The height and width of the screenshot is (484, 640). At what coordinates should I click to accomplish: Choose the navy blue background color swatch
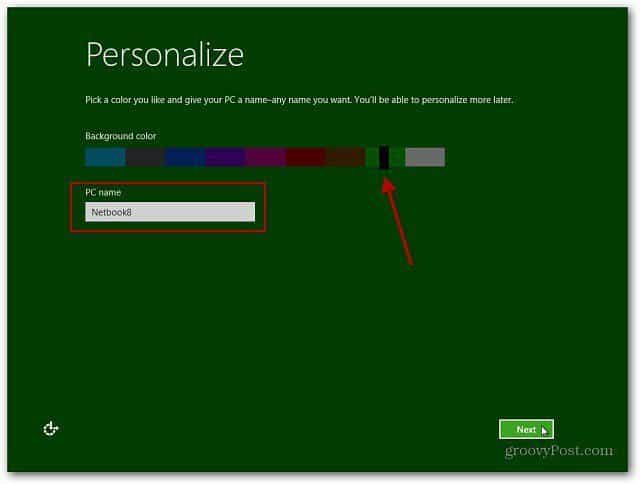(x=185, y=157)
